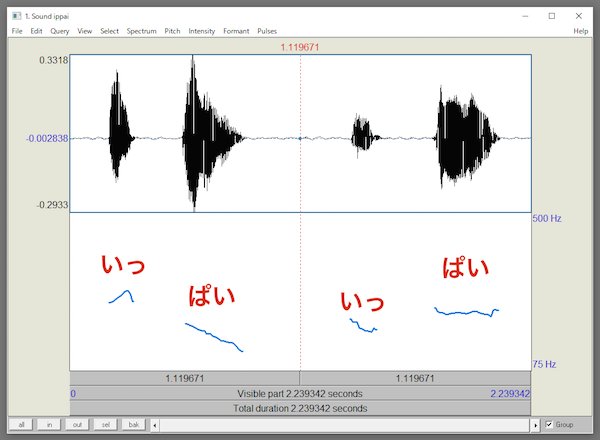
Task: Click the 'sel' zoom button
Action: pos(106,425)
